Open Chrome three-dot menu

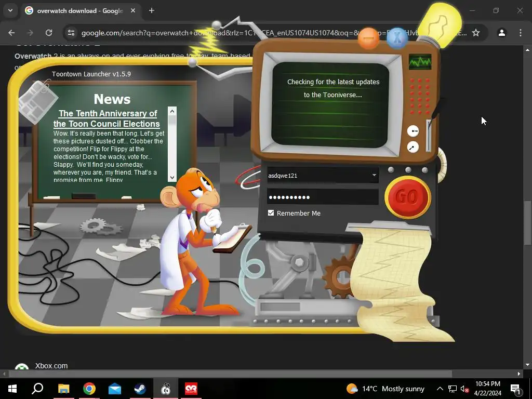point(521,33)
